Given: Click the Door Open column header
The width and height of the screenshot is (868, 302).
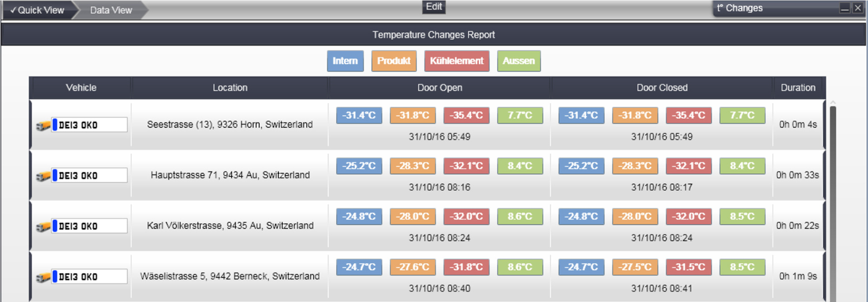Looking at the screenshot, I should click(x=440, y=88).
